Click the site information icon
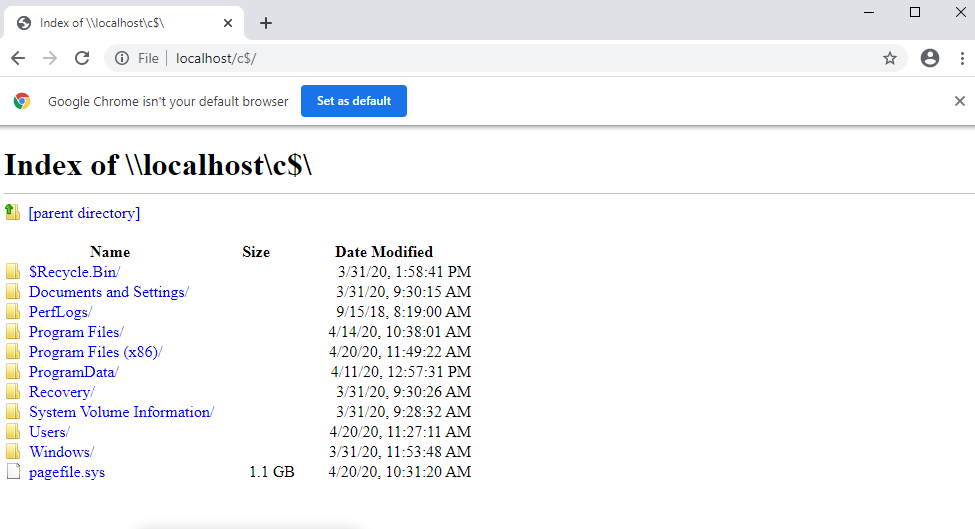 [122, 58]
